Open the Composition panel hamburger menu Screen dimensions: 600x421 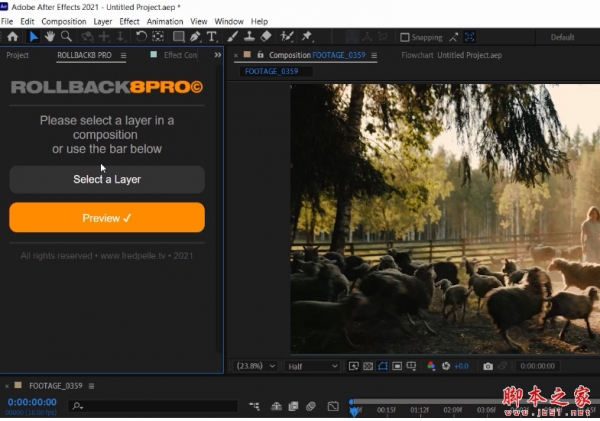(374, 55)
